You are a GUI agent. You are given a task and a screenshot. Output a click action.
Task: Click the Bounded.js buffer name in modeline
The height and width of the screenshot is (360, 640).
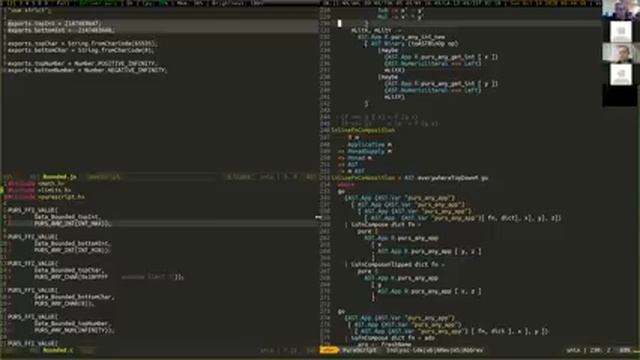(x=60, y=177)
